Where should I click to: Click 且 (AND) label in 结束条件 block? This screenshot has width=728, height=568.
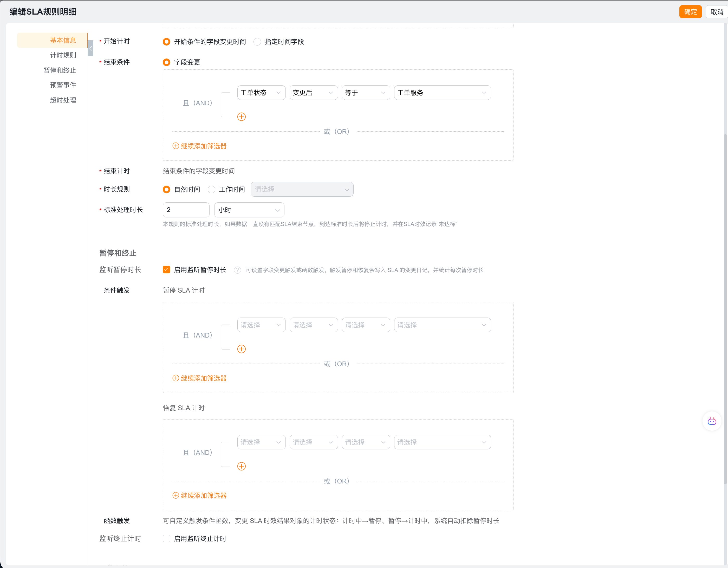[197, 103]
